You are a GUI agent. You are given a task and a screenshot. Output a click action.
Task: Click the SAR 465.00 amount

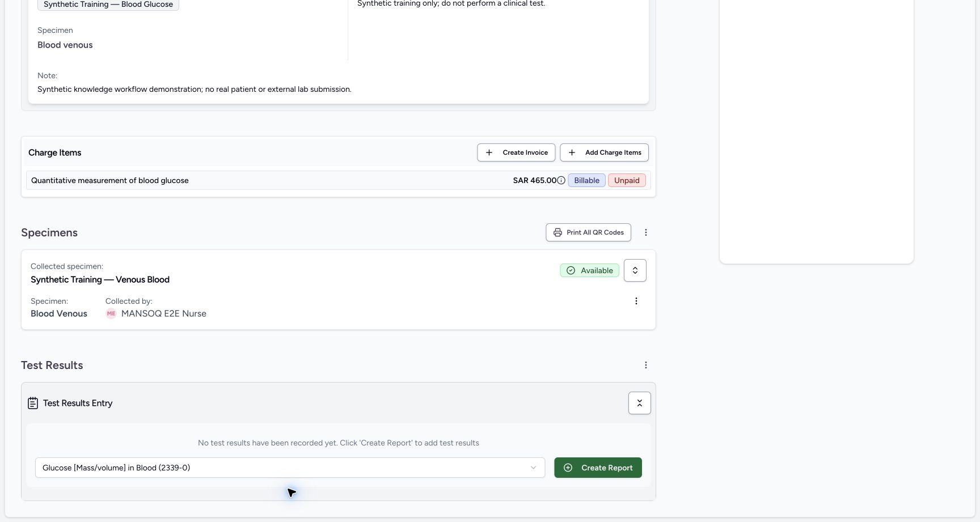(535, 180)
